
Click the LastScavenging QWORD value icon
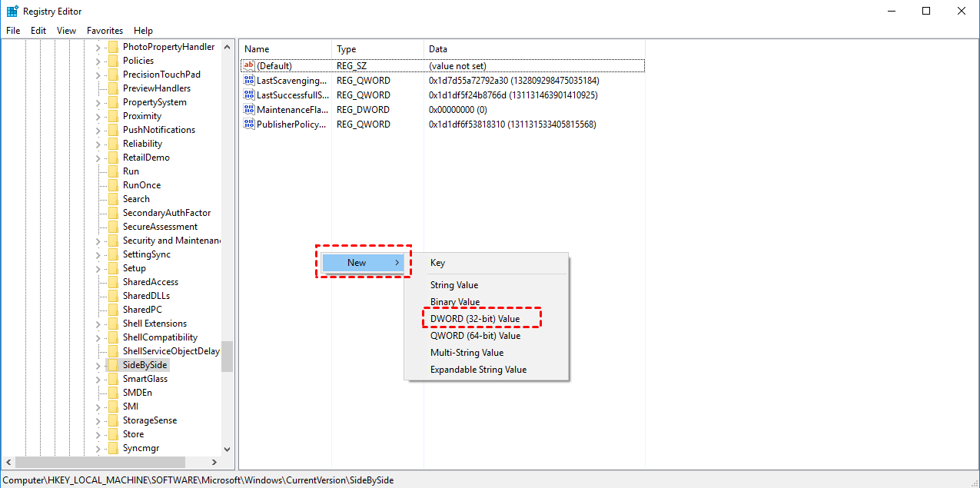pos(248,81)
